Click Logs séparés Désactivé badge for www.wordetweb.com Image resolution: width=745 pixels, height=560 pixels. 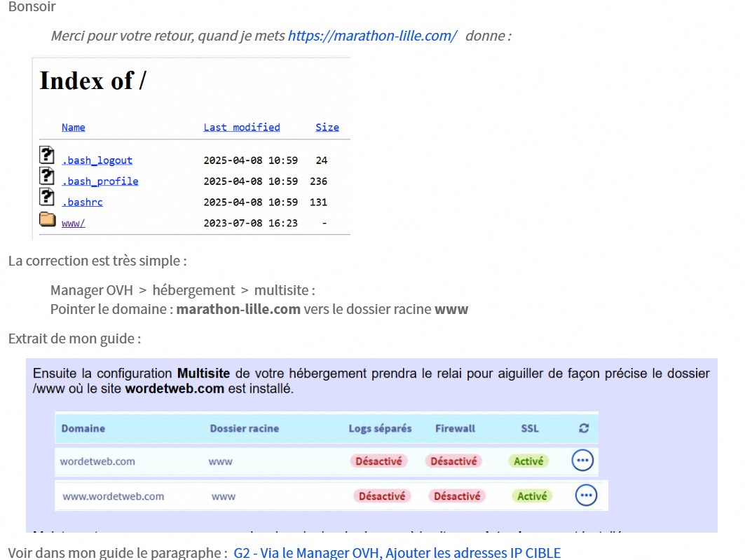[382, 496]
